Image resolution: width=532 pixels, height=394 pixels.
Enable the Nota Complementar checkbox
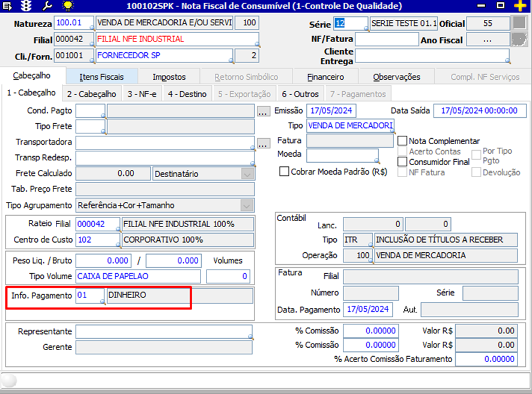point(402,141)
